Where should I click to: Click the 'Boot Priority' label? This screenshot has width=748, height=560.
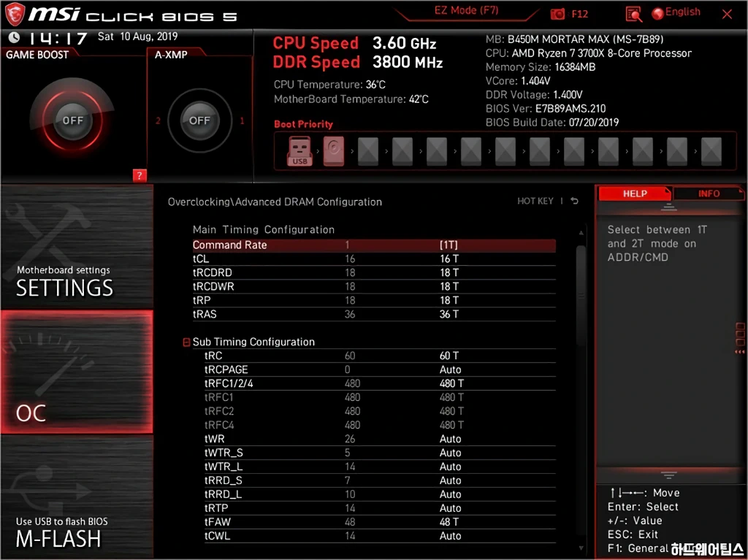(x=303, y=124)
